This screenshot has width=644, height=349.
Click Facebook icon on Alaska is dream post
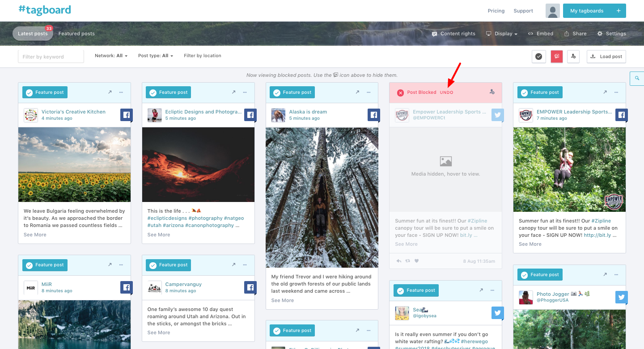(374, 115)
